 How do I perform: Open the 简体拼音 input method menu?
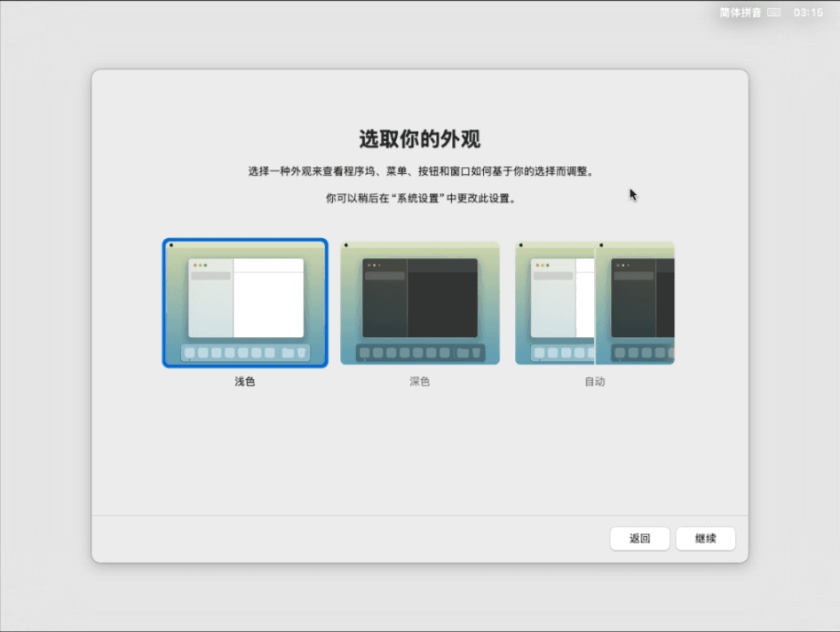740,12
